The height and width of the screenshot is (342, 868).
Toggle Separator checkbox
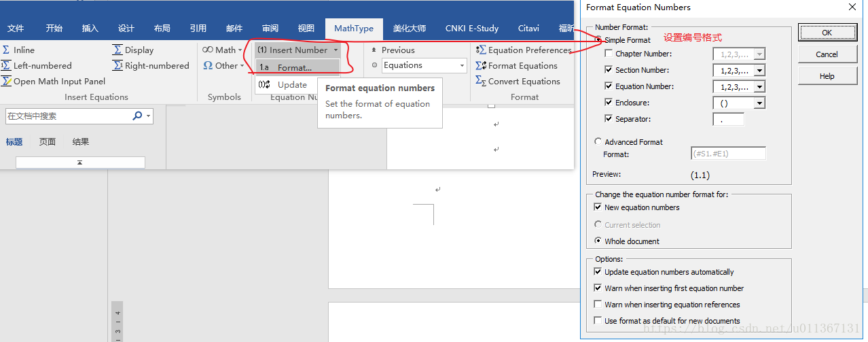(x=609, y=119)
